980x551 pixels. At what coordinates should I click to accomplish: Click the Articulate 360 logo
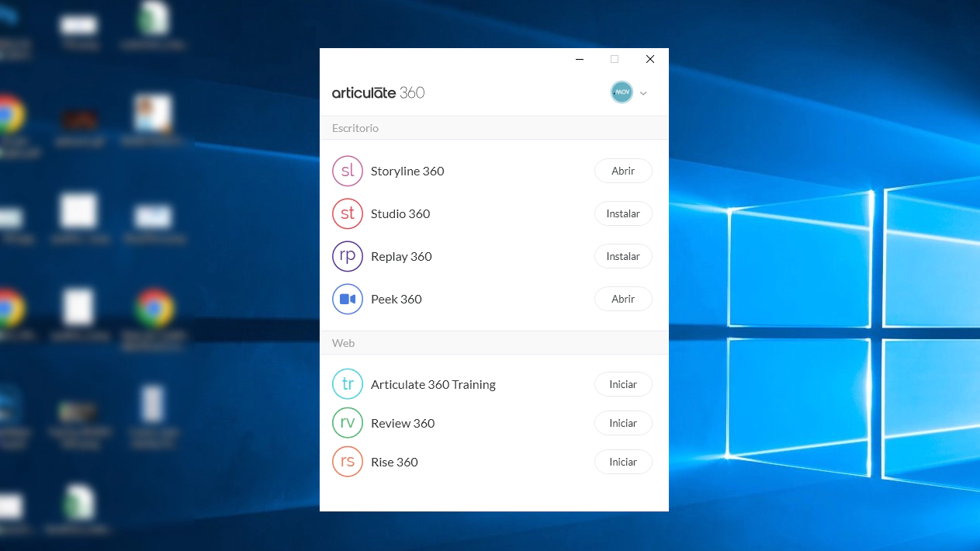(x=379, y=92)
